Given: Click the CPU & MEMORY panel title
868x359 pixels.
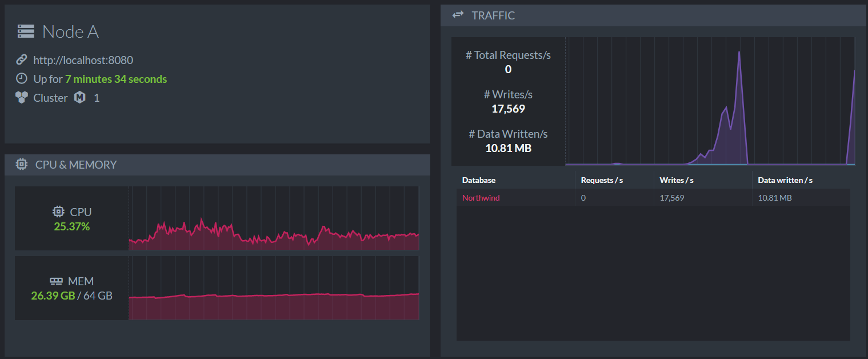Looking at the screenshot, I should tap(76, 165).
